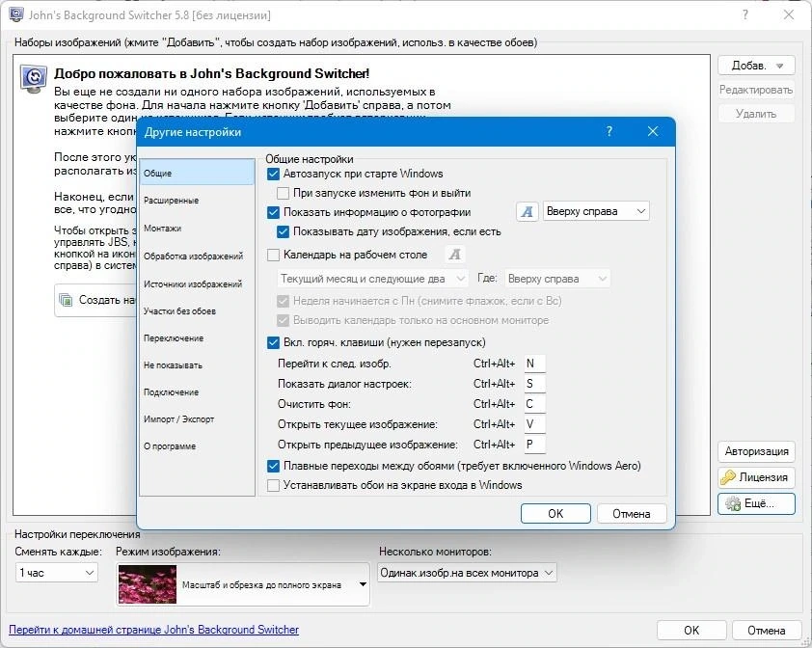Screen dimensions: 812x648
Task: Toggle Показать информацию о фотографии checkbox
Action: click(273, 212)
